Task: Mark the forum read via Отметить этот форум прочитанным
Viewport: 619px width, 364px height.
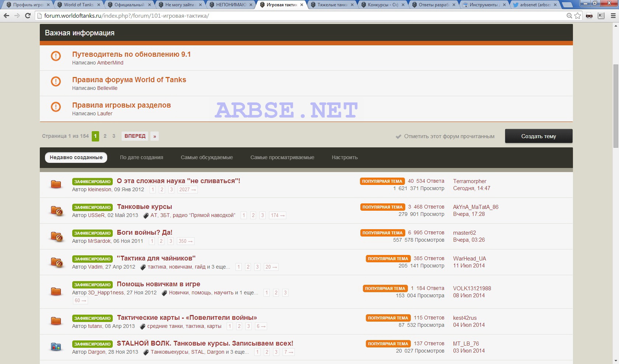Action: [x=449, y=136]
